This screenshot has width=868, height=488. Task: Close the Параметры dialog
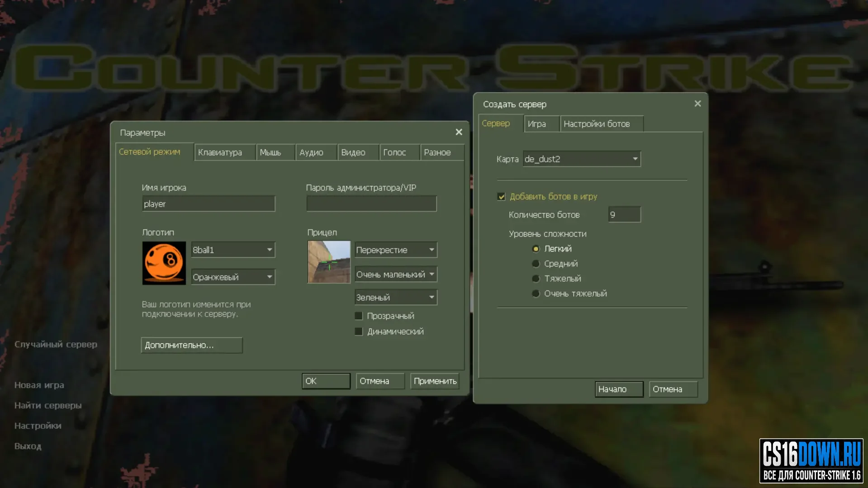(459, 132)
